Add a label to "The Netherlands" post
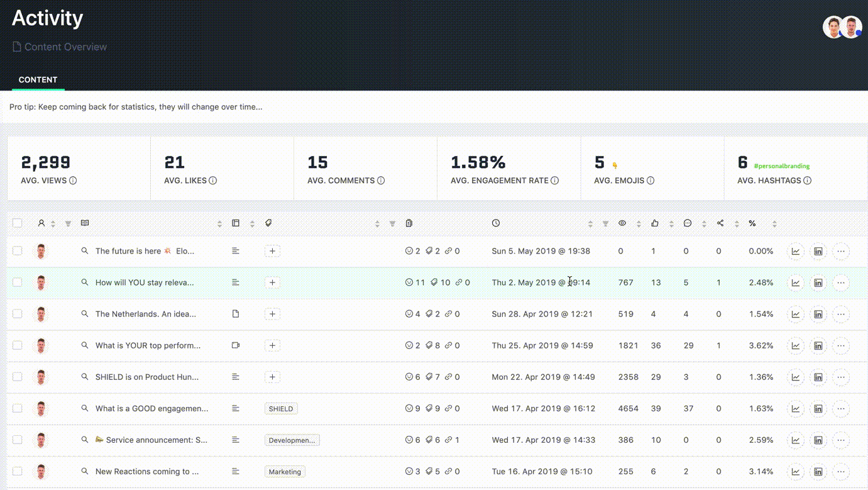This screenshot has width=868, height=490. [272, 314]
